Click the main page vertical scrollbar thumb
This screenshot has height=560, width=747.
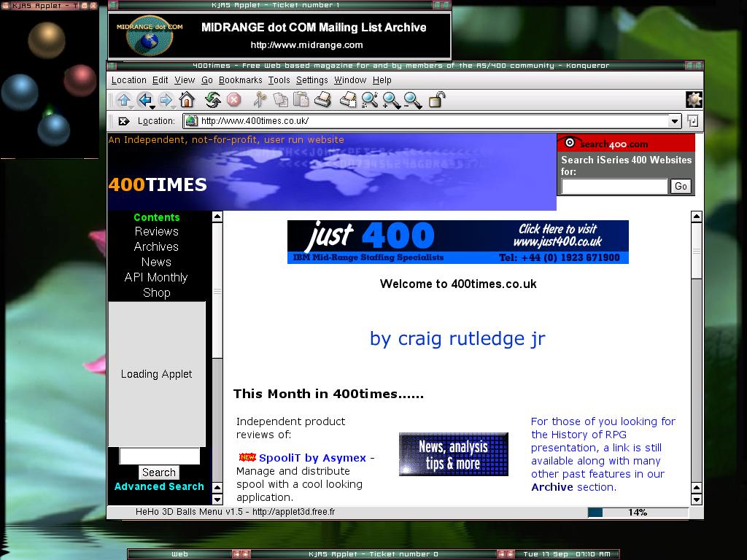point(696,251)
